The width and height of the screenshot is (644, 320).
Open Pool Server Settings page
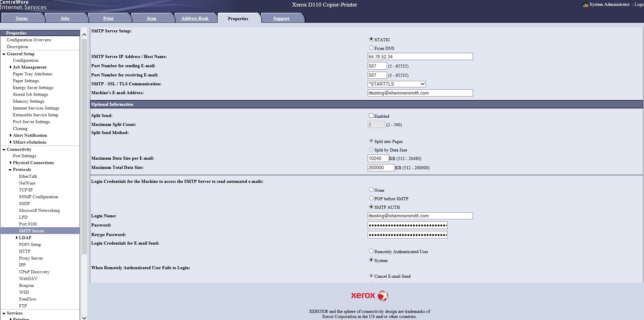pos(31,122)
